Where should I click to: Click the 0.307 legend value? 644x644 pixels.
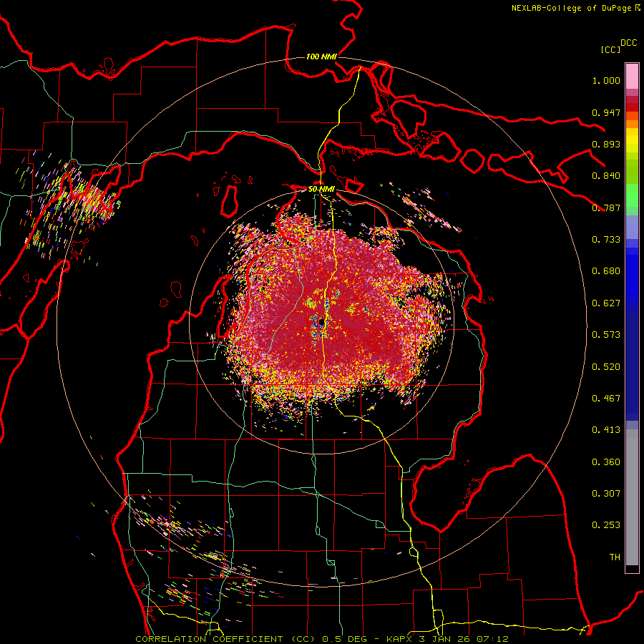(606, 494)
